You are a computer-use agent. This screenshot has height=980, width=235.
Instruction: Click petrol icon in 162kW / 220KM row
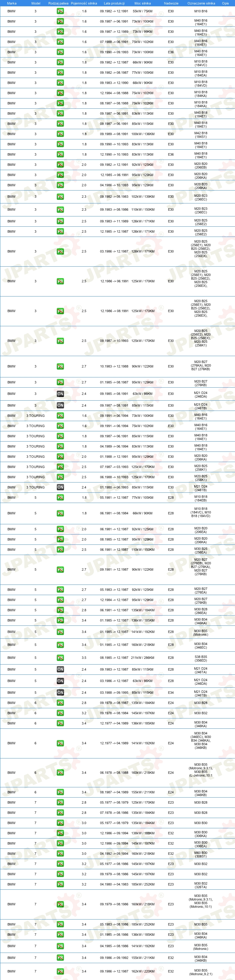[x=60, y=971]
